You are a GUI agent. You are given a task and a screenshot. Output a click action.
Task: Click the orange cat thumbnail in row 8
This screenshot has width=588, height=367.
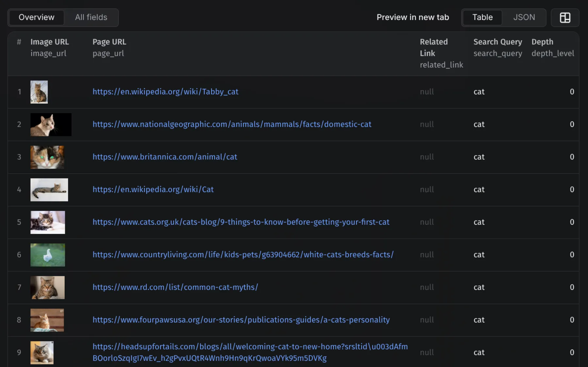click(47, 320)
